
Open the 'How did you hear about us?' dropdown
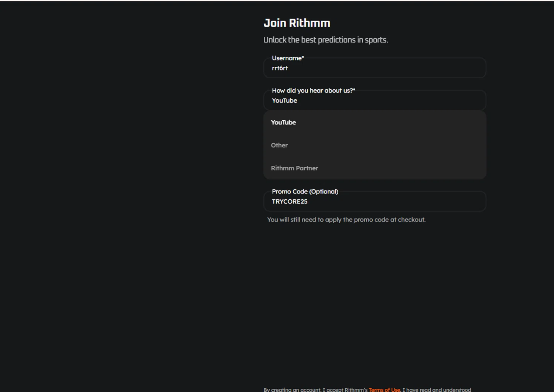[375, 100]
